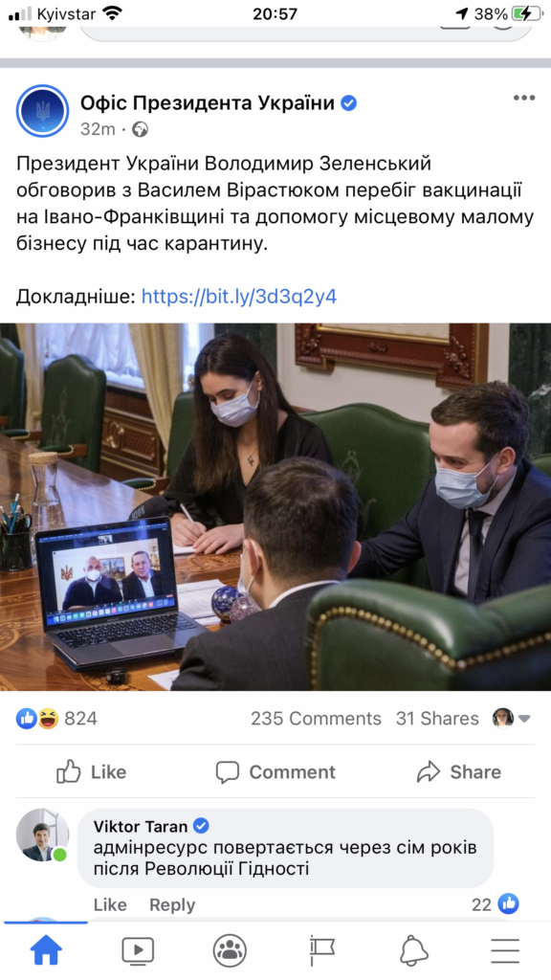Like Viktor Taran's comment

pos(110,904)
